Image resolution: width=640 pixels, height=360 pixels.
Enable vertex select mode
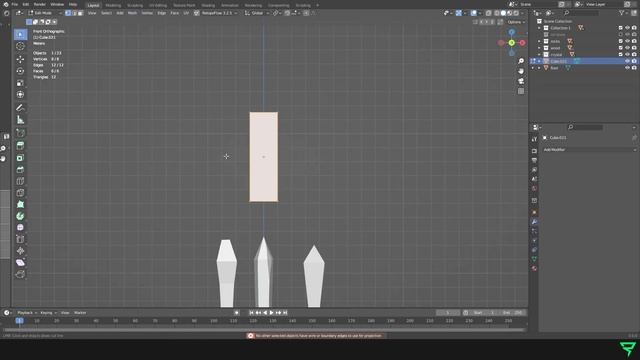click(x=68, y=13)
